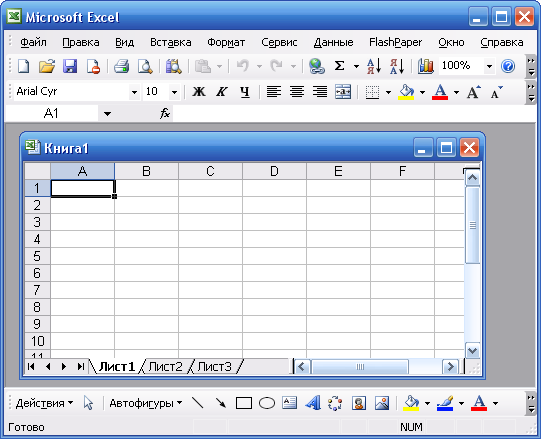Open the Name Box A1 dropdown arrow
Screen dimensions: 541x439
[x=107, y=114]
